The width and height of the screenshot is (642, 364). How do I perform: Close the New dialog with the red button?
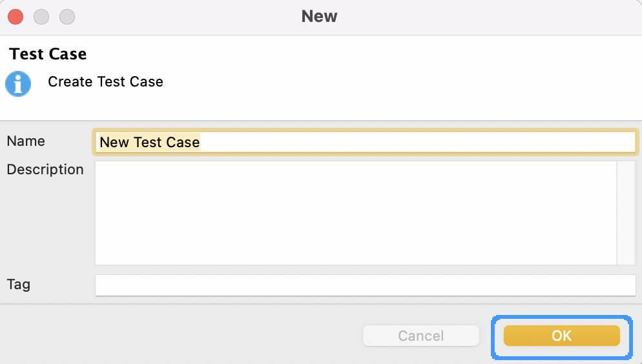(x=16, y=17)
